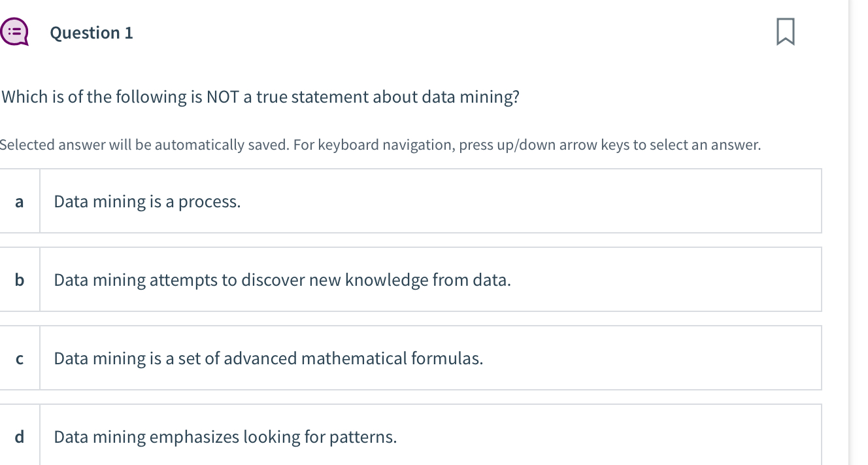The width and height of the screenshot is (868, 465).
Task: Bookmark Question 1 with the flag icon
Action: point(785,32)
